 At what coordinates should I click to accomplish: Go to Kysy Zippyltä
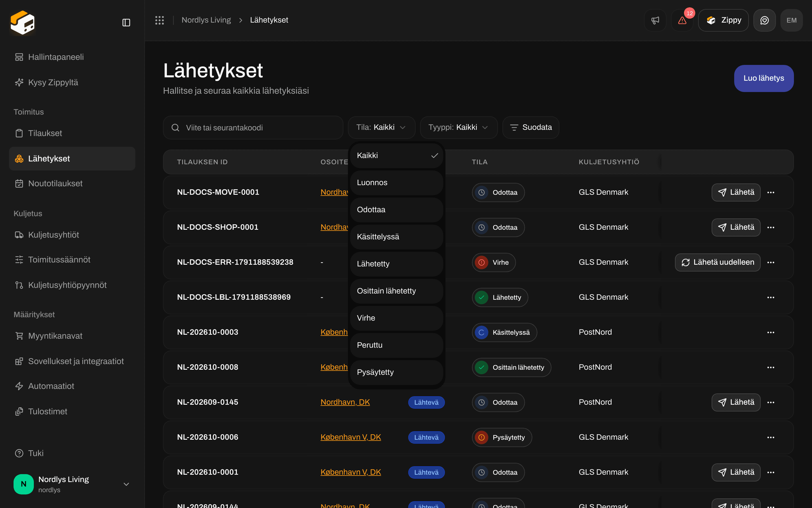tap(72, 82)
